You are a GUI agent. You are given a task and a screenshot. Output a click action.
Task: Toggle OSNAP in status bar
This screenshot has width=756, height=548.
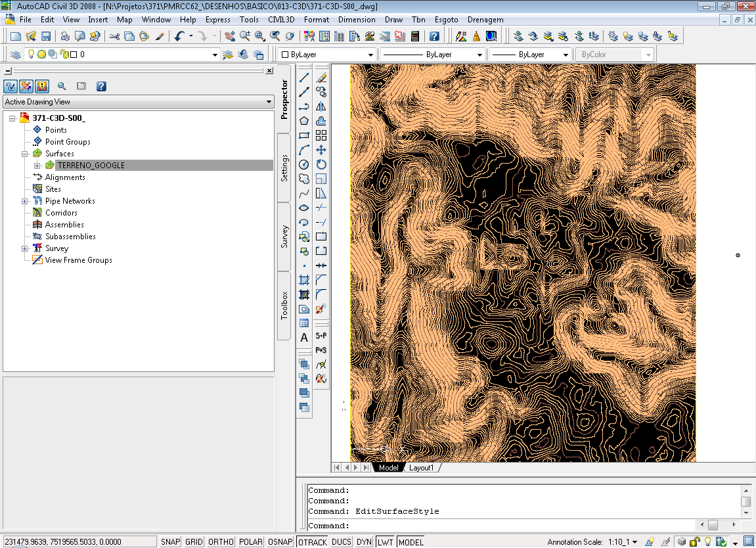coord(280,542)
